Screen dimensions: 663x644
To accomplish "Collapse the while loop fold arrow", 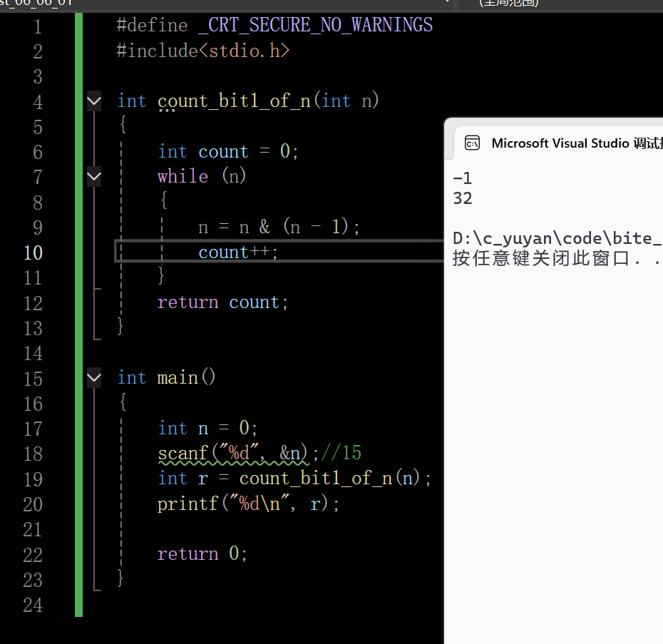I will pyautogui.click(x=94, y=176).
